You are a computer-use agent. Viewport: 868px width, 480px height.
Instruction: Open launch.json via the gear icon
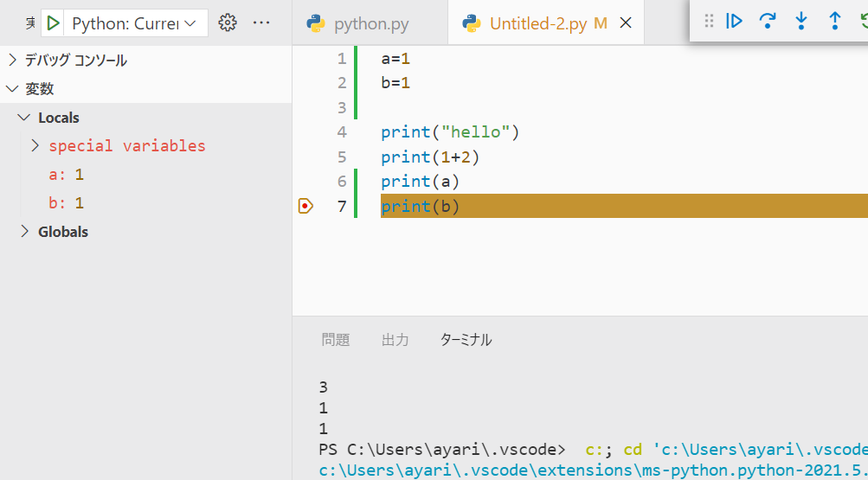pyautogui.click(x=228, y=22)
